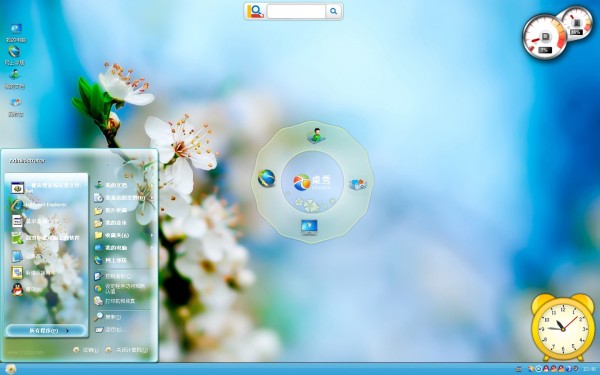Click the round clock-shaped tray icon
Screen dimensions: 600x375
[x=539, y=369]
